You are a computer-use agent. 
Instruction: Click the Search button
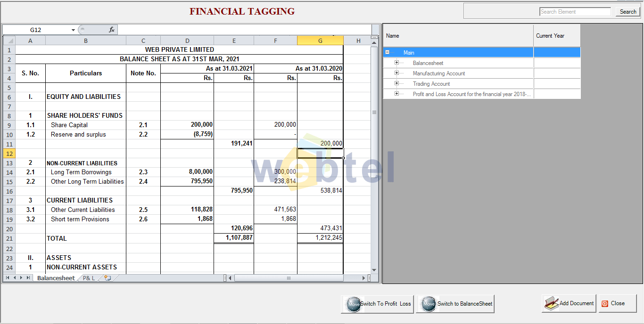pyautogui.click(x=627, y=12)
